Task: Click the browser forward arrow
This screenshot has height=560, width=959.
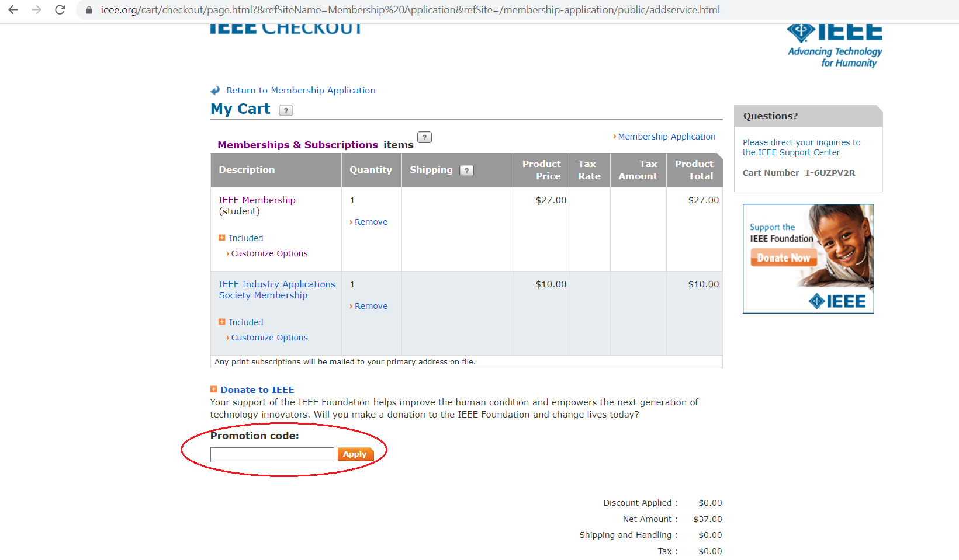Action: pos(36,10)
